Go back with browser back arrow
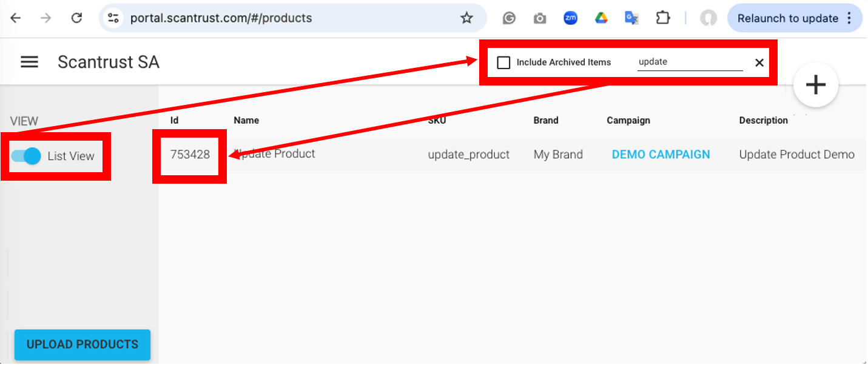This screenshot has height=365, width=868. pos(16,18)
